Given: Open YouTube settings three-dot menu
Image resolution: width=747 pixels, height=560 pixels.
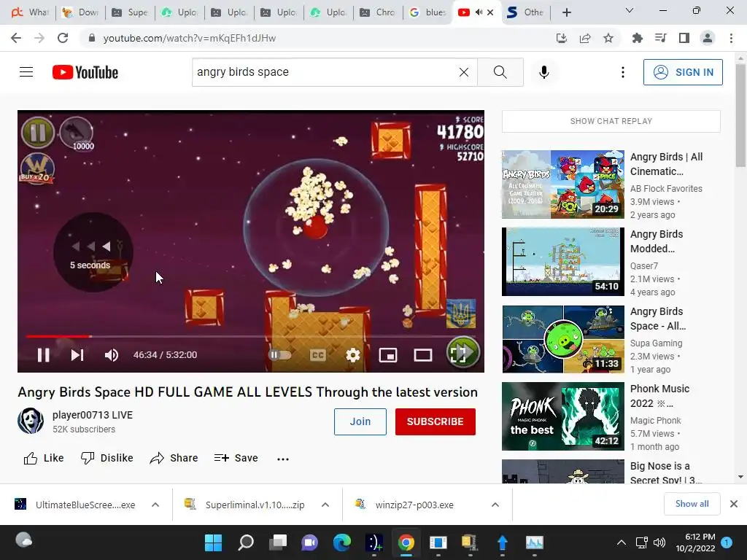Looking at the screenshot, I should tap(623, 72).
